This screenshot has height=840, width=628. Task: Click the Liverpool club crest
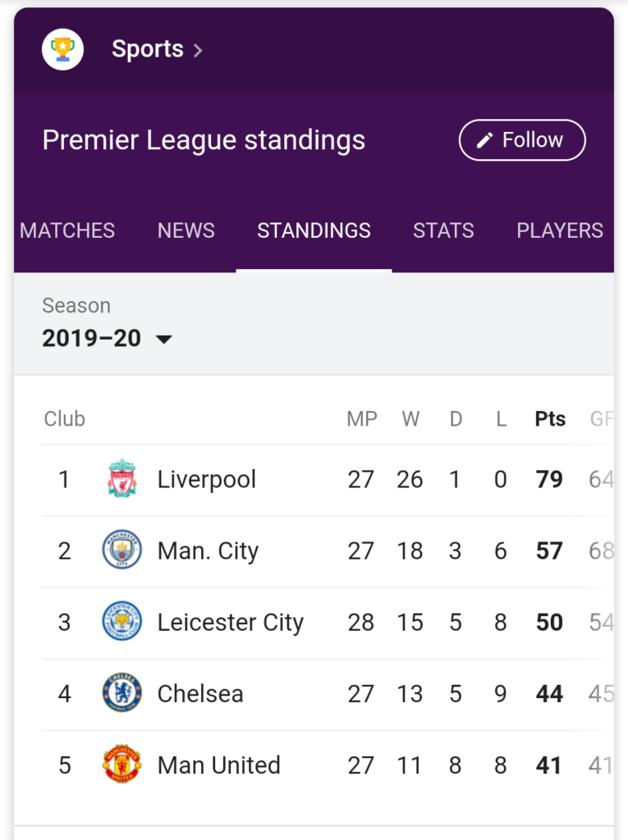point(122,478)
